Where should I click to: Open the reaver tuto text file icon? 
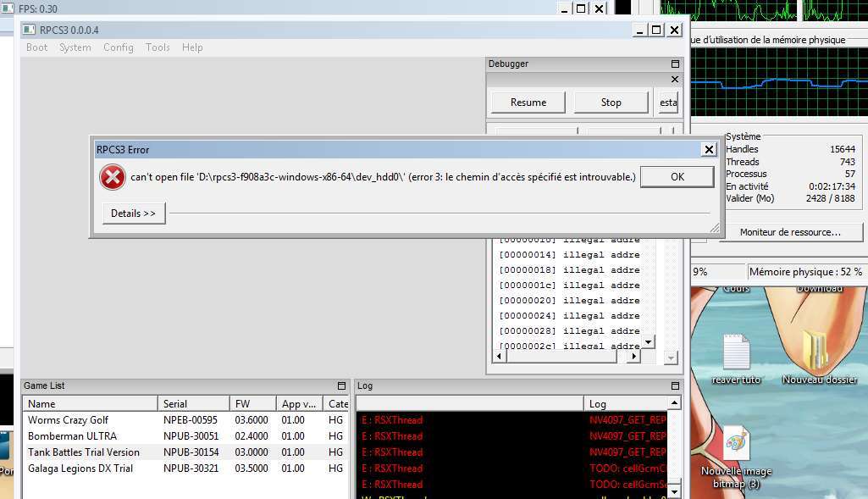[736, 352]
